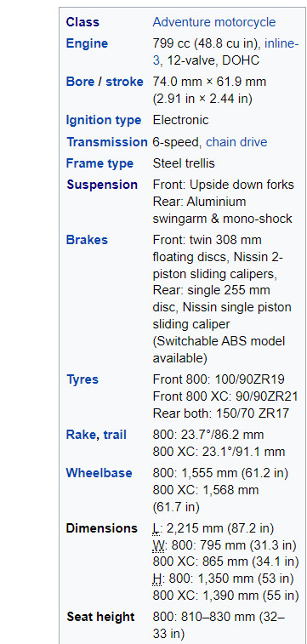Click the Ignition type link
The height and width of the screenshot is (644, 307).
pos(104,120)
